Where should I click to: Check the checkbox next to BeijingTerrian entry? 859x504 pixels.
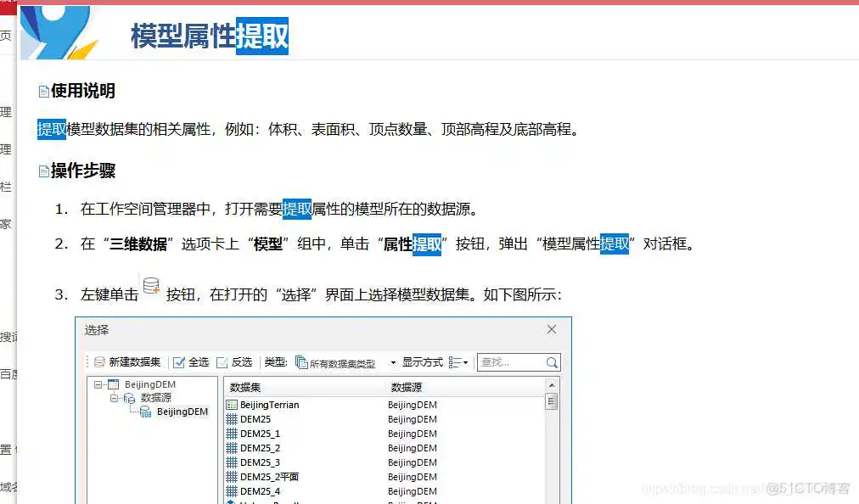pos(233,405)
